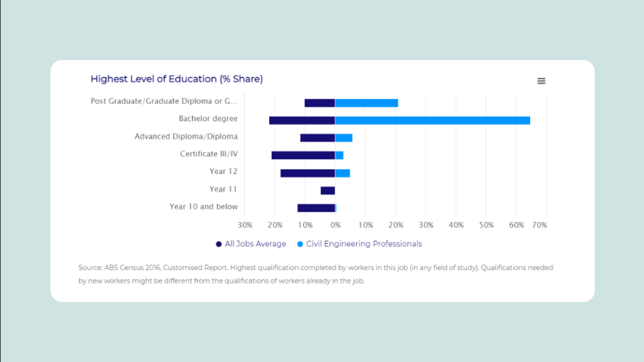
Task: Toggle the Civil Engineering Professionals legend label
Action: tap(364, 244)
